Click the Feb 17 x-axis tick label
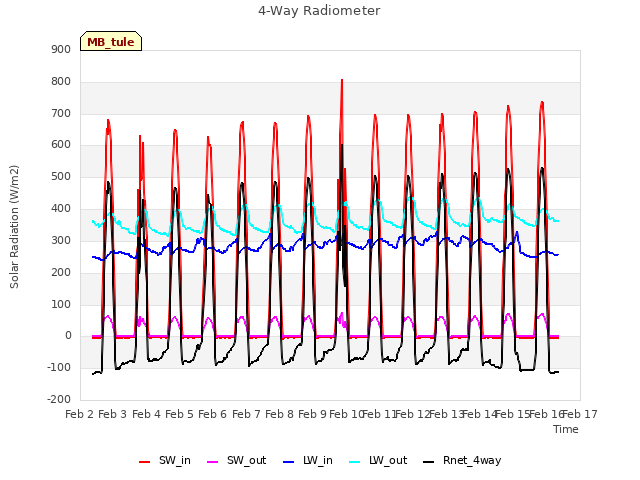640x480 pixels. tap(580, 415)
